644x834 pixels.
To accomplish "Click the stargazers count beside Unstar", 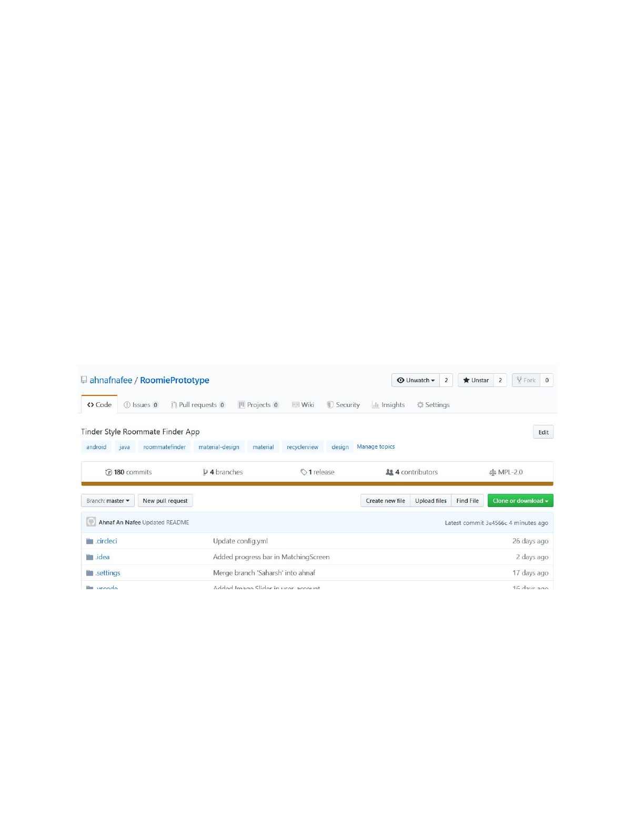I will pos(500,380).
